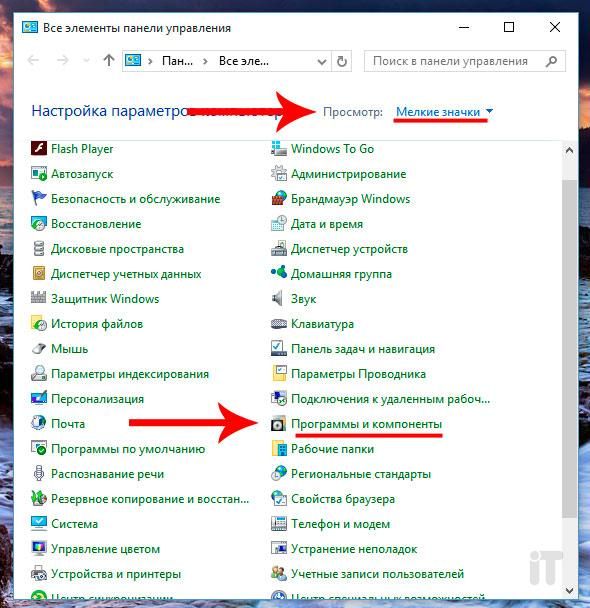Click the Восстановление icon
The width and height of the screenshot is (590, 608).
39,224
